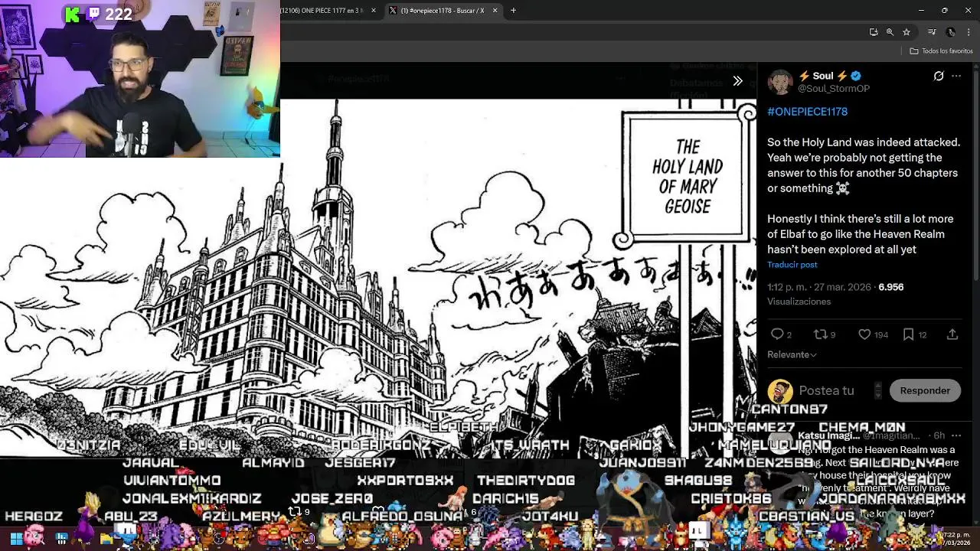Image resolution: width=980 pixels, height=551 pixels.
Task: Click the #ONEPIECE1178 hashtag link
Action: pos(807,112)
